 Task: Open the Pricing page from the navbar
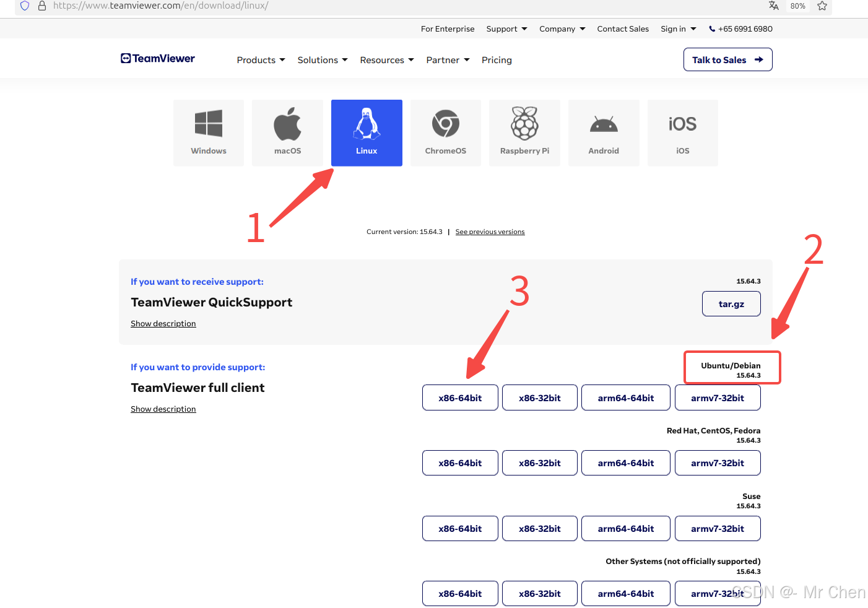click(497, 59)
